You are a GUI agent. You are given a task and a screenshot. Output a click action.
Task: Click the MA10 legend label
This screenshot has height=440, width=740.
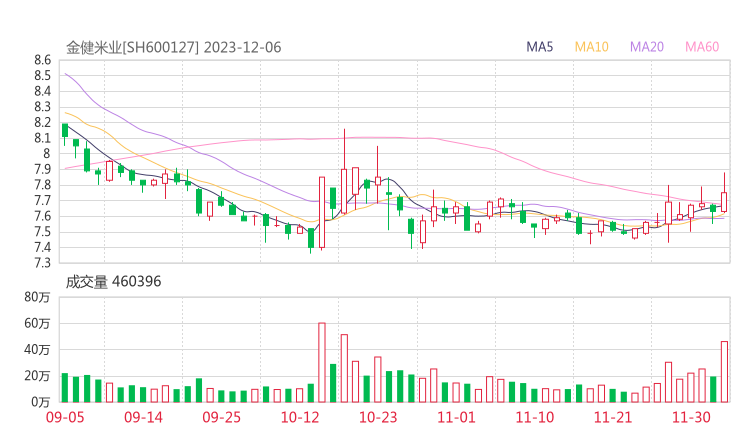[591, 47]
